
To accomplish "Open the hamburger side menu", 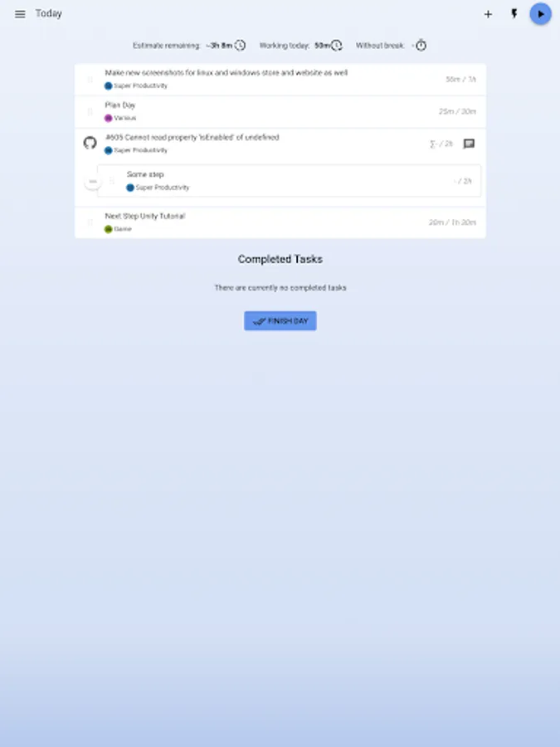I will pos(20,14).
